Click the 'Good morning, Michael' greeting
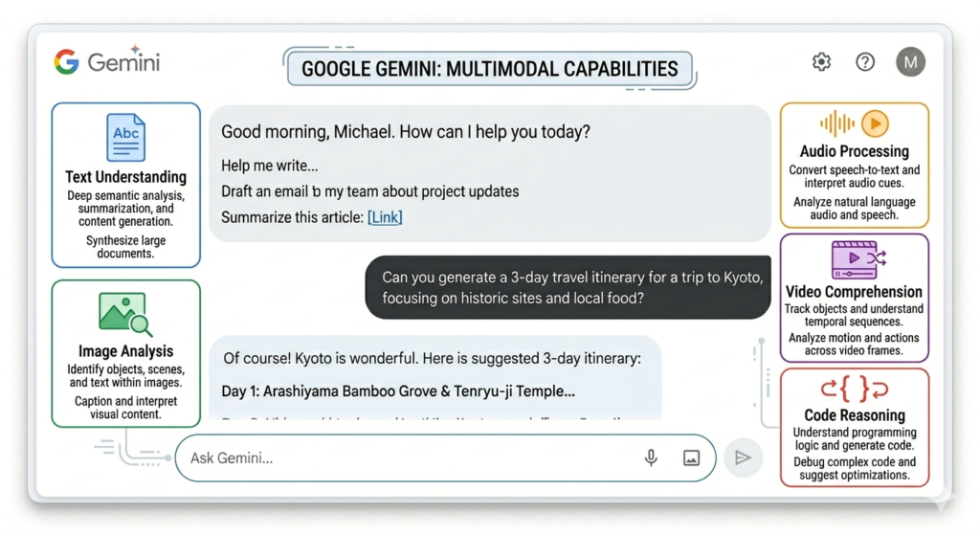Screen dimensions: 980x535 click(x=406, y=132)
